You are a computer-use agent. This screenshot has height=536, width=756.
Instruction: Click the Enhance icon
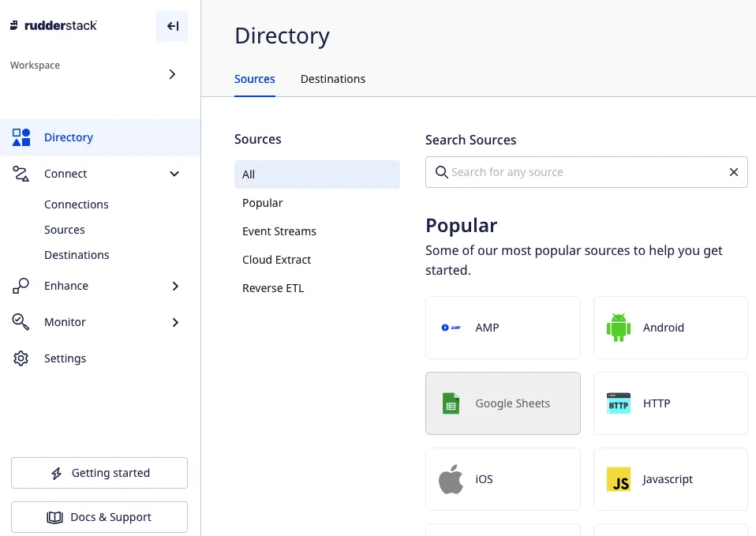tap(21, 286)
